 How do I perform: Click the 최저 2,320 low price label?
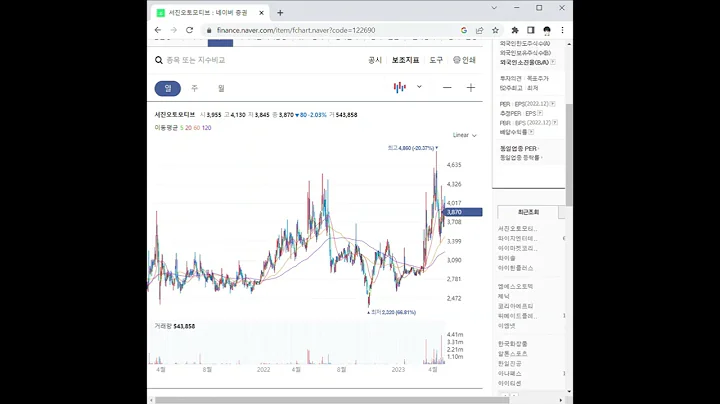click(392, 312)
